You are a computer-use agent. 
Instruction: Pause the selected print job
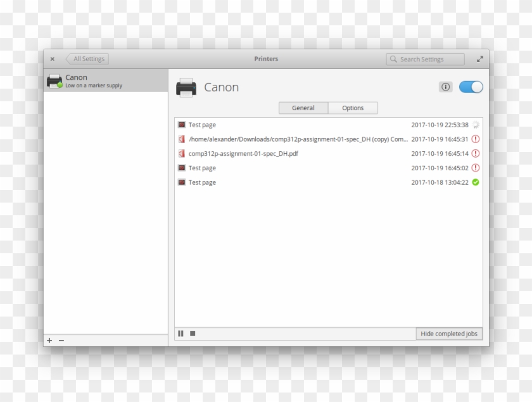[181, 334]
